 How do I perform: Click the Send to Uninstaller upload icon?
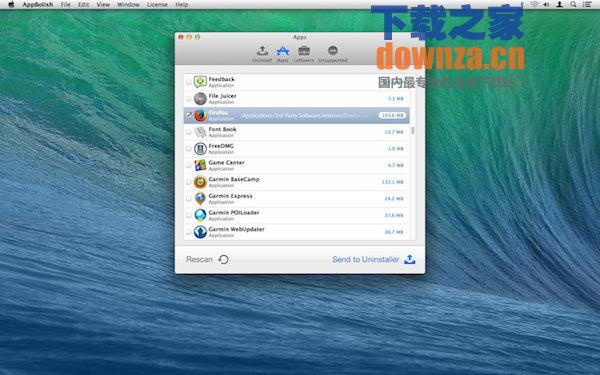[410, 259]
